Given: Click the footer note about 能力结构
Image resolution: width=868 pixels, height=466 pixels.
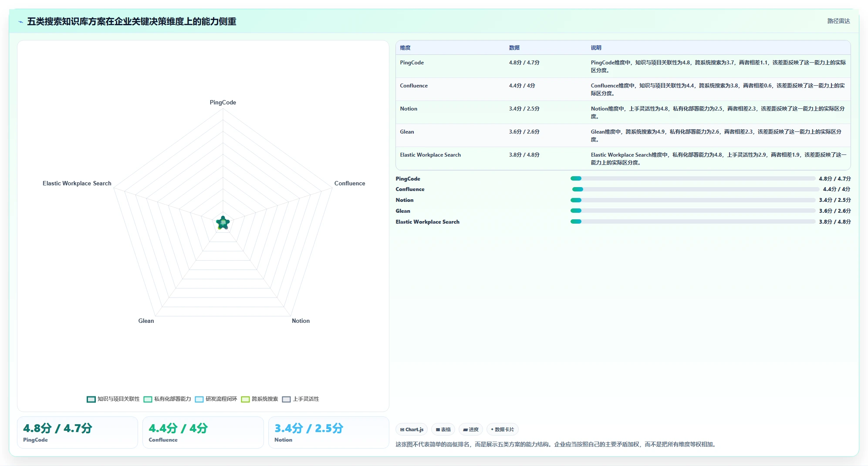Looking at the screenshot, I should (x=557, y=445).
